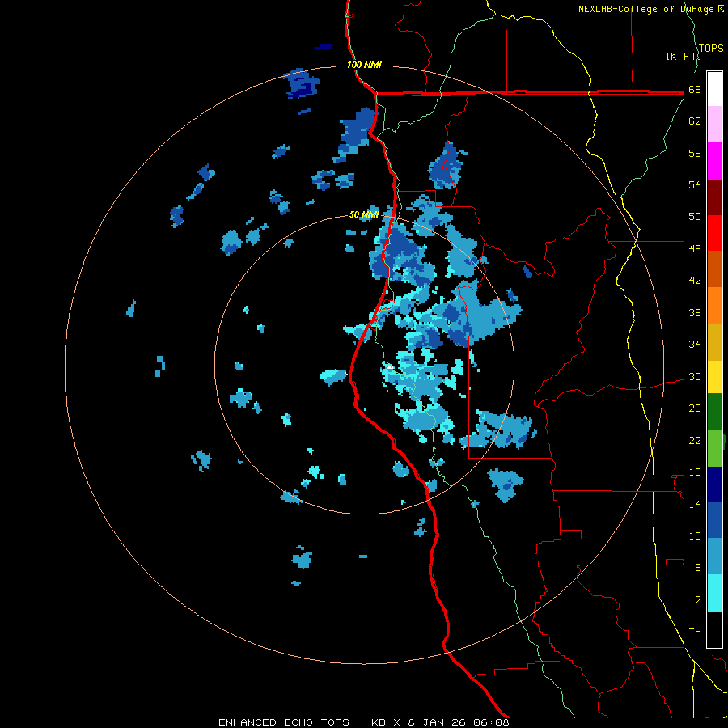The width and height of the screenshot is (728, 728).
Task: Click the dark red 54 kft legend swatch
Action: (x=714, y=197)
